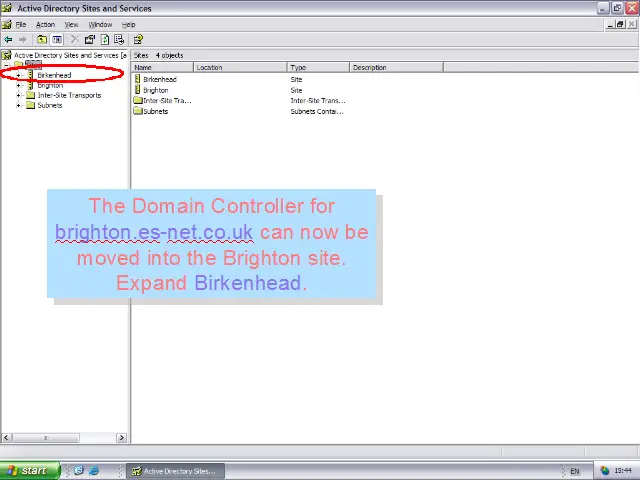The height and width of the screenshot is (480, 640).
Task: Click the Inter-Site Trans... type cell
Action: pos(318,100)
